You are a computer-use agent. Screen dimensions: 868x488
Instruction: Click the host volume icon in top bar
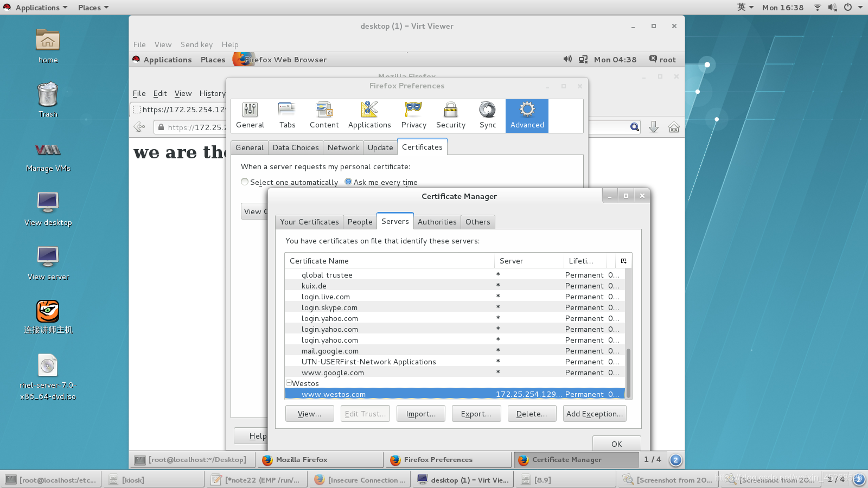tap(832, 7)
